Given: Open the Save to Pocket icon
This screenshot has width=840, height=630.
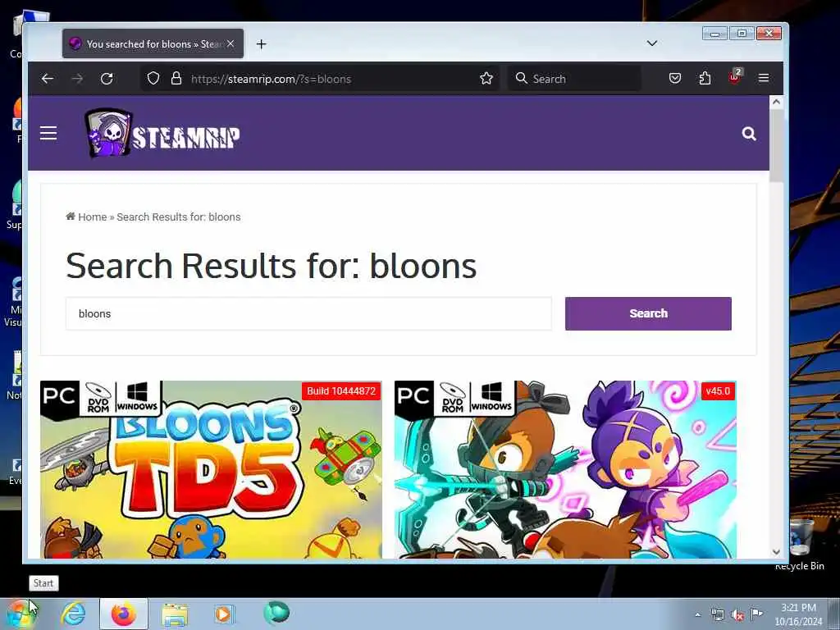Looking at the screenshot, I should (x=675, y=78).
